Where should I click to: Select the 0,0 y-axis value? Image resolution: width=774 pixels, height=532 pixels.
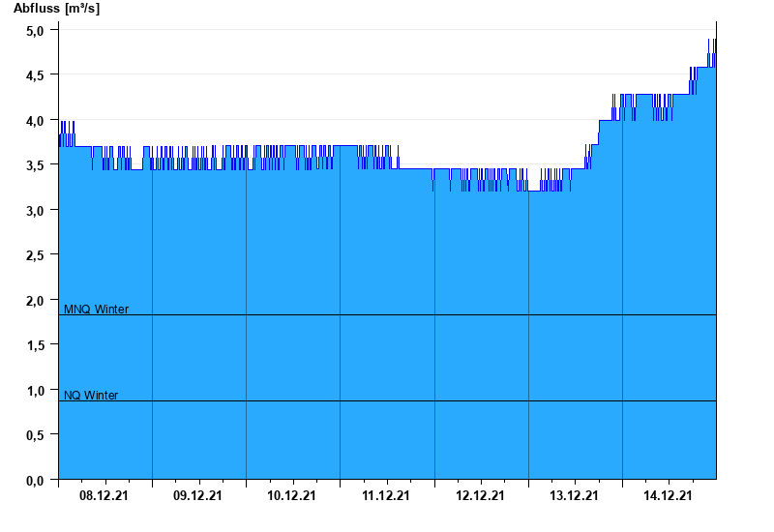click(35, 480)
